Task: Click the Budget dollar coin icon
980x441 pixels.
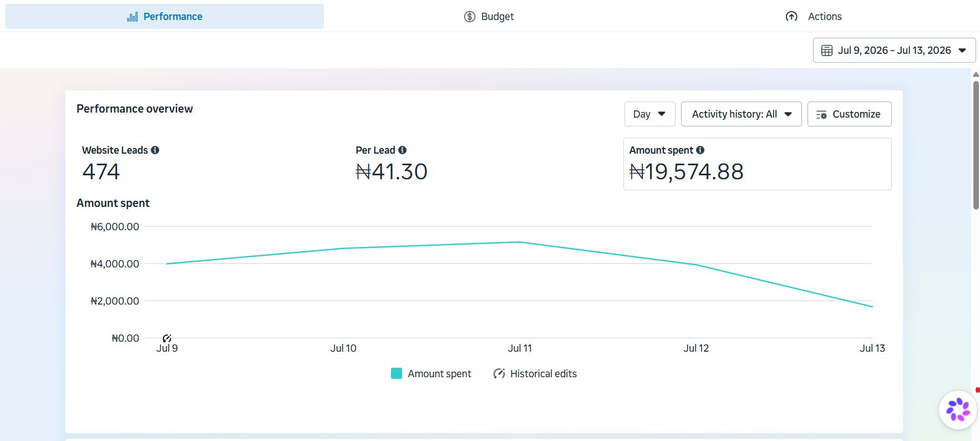Action: pos(470,17)
